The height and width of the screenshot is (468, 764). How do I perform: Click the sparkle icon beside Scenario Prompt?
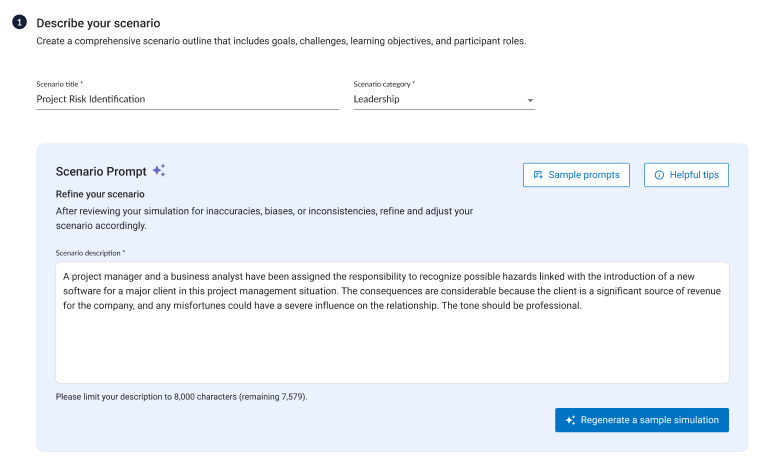coord(159,170)
